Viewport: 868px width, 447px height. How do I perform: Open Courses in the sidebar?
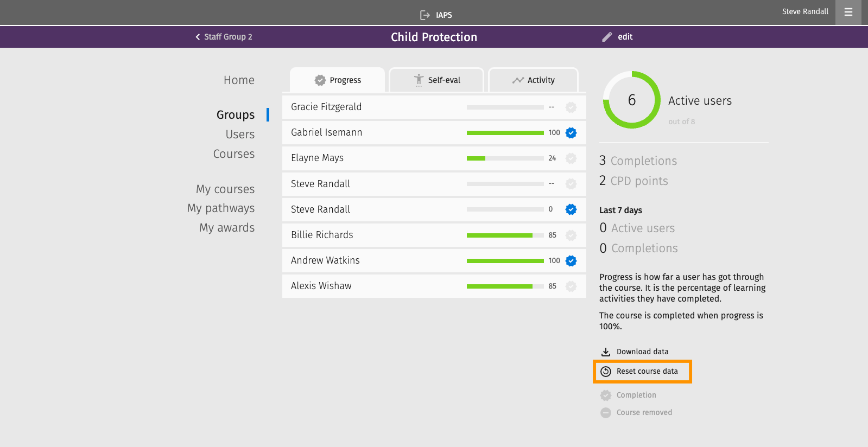(234, 154)
